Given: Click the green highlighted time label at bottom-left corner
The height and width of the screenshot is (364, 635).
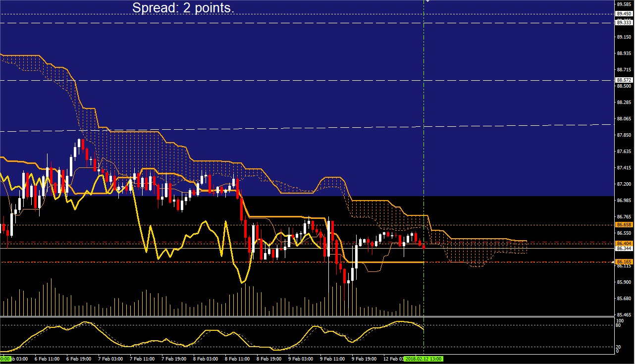Looking at the screenshot, I should click(x=5, y=359).
